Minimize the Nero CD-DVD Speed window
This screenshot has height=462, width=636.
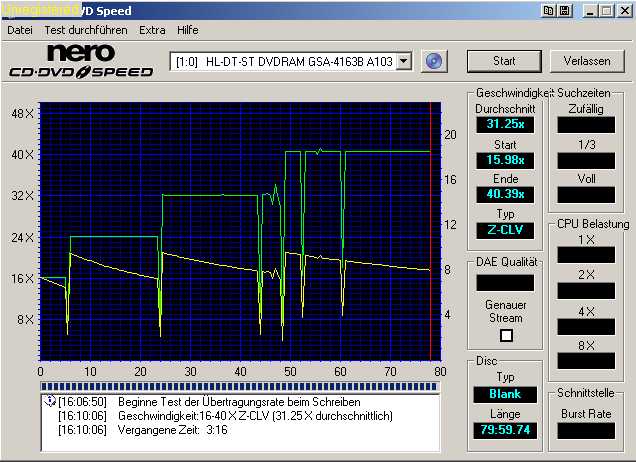pyautogui.click(x=590, y=11)
